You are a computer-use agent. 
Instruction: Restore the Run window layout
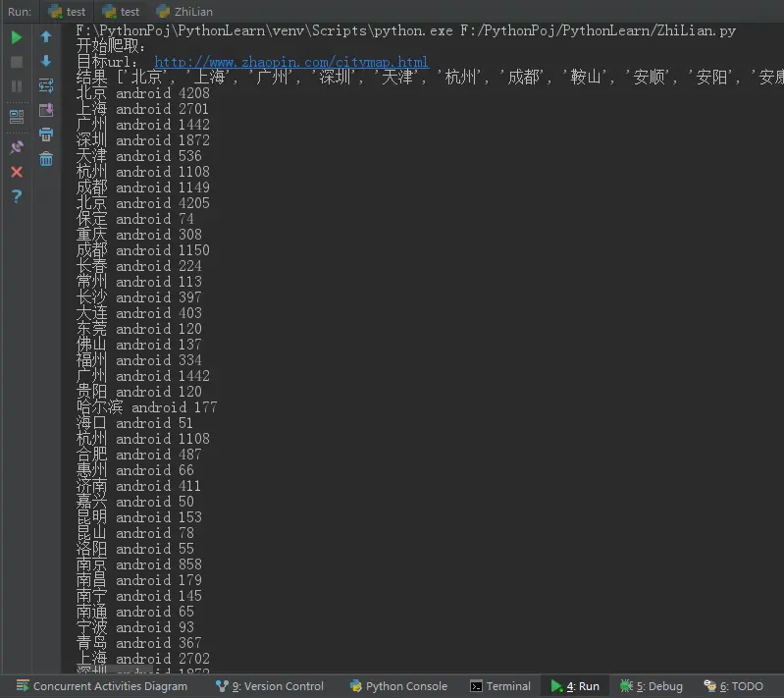(x=17, y=117)
